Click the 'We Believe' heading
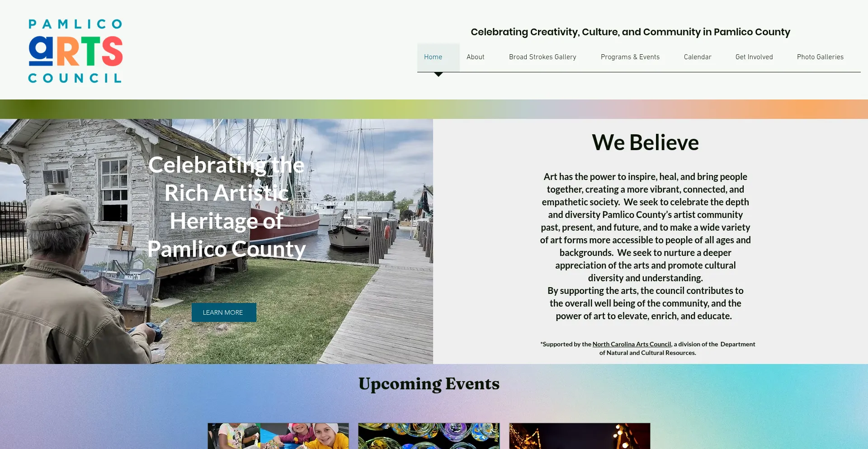The image size is (868, 449). click(646, 142)
